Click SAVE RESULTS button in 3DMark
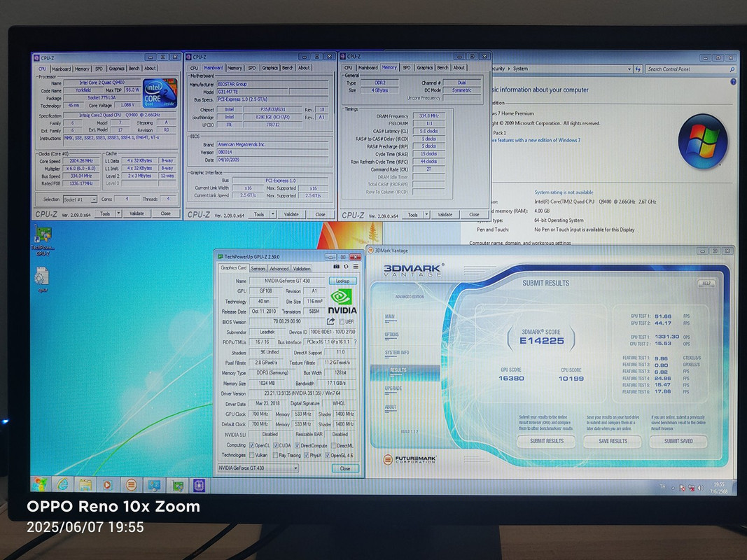747x560 pixels. [613, 442]
